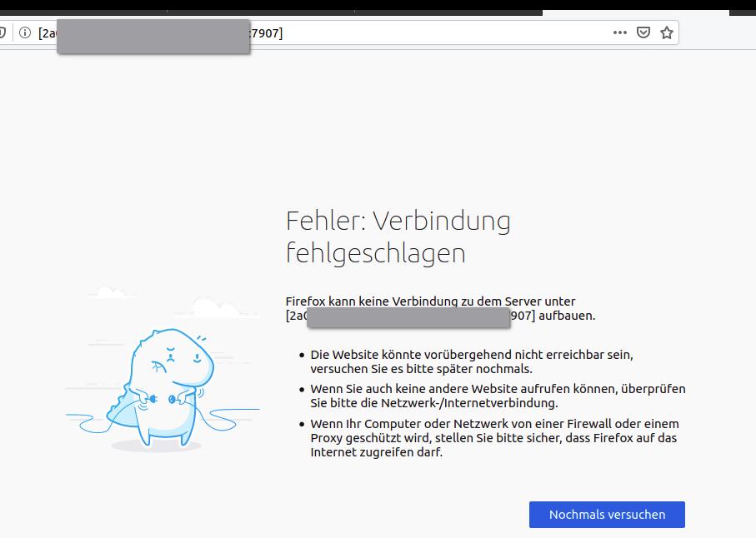Click the "Nochmals versuchen" retry button
This screenshot has height=538, width=756.
[607, 514]
